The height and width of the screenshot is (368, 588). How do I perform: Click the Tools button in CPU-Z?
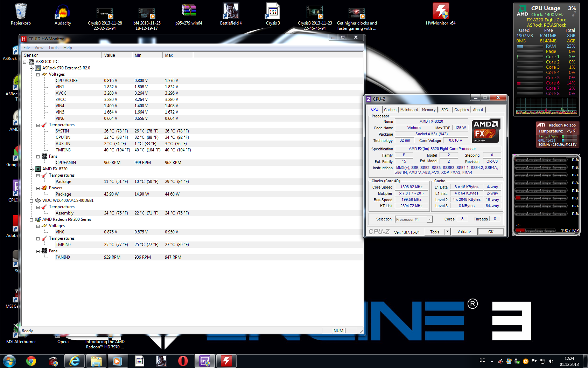435,232
